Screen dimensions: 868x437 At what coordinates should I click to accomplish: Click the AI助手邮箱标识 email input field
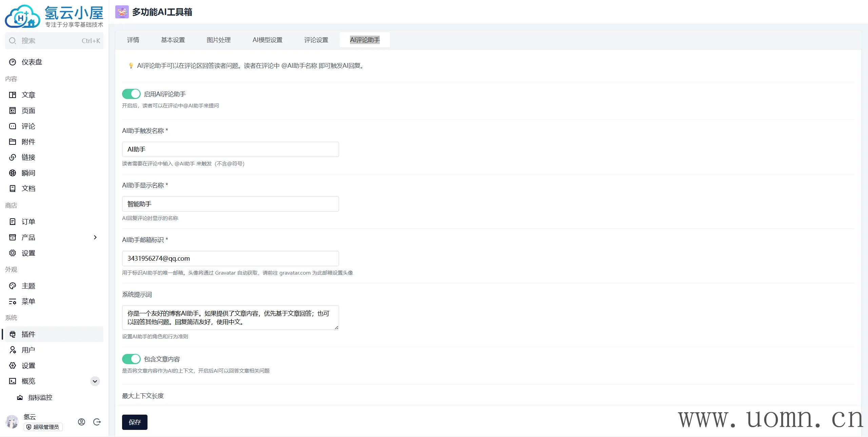230,258
